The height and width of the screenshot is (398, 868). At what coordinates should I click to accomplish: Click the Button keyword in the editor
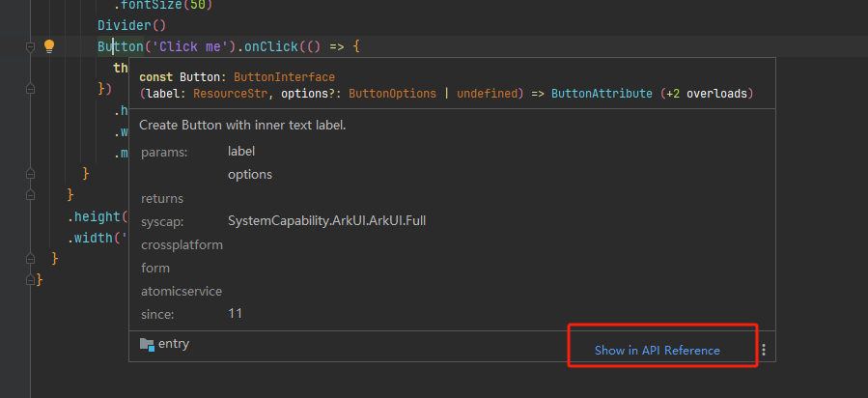coord(120,46)
